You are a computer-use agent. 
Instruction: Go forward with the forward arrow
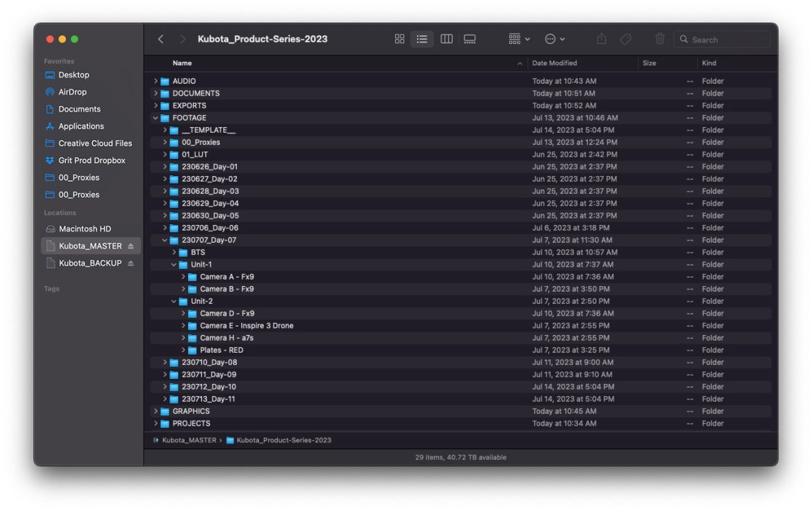(182, 39)
